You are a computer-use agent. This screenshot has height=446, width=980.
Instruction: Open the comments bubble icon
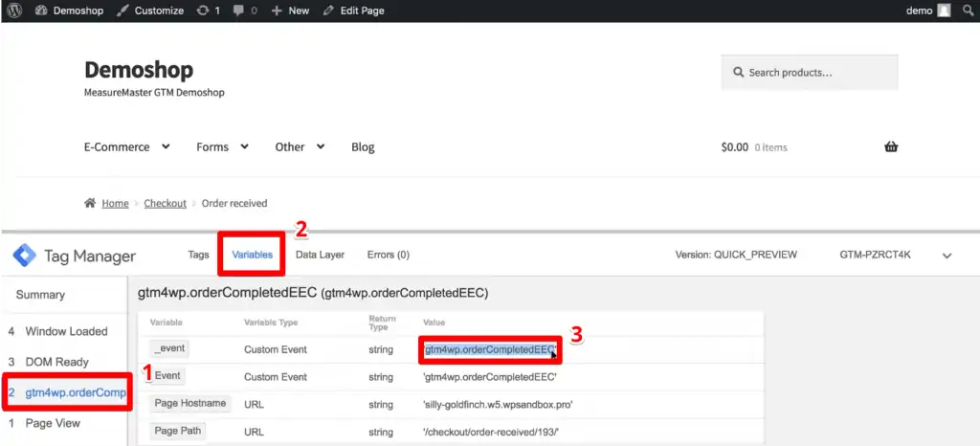click(238, 11)
